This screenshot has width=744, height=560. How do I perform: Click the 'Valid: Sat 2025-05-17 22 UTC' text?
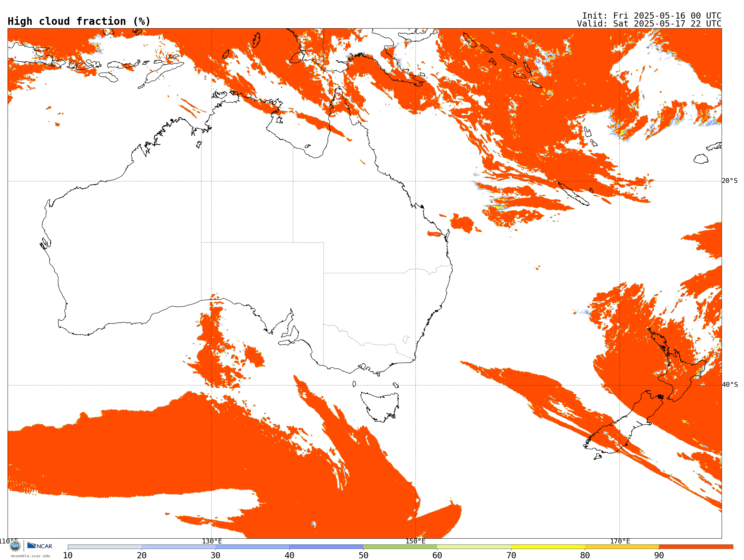pyautogui.click(x=649, y=24)
